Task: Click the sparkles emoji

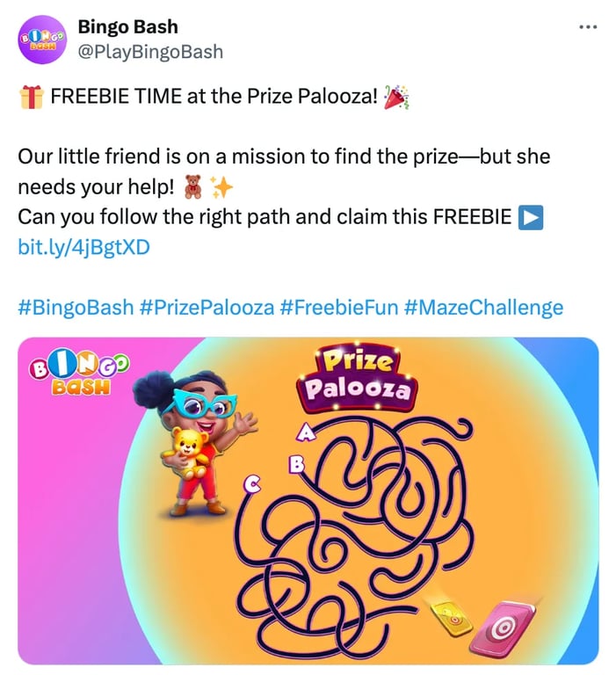Action: tap(221, 187)
